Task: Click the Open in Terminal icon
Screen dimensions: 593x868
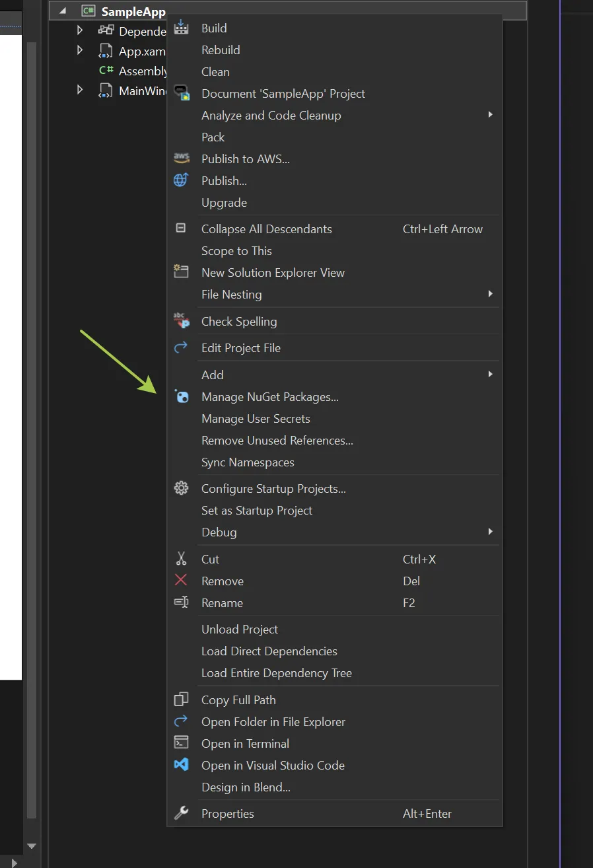Action: coord(181,742)
